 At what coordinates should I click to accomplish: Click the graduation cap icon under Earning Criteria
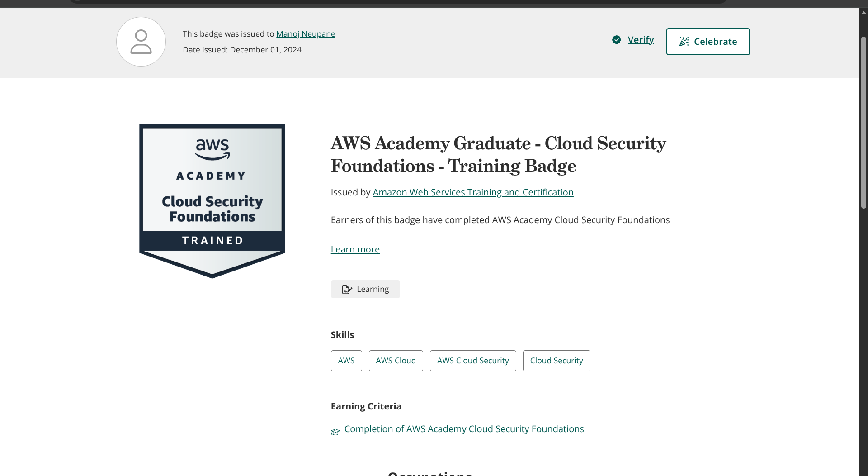(x=335, y=432)
